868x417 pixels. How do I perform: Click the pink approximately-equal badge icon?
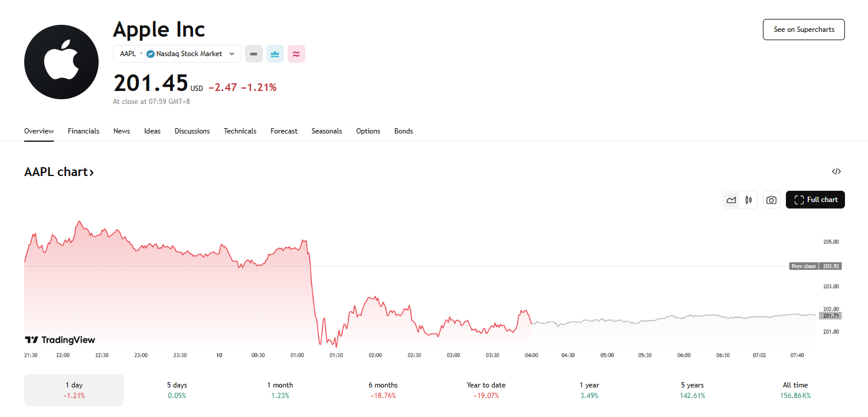click(x=296, y=54)
